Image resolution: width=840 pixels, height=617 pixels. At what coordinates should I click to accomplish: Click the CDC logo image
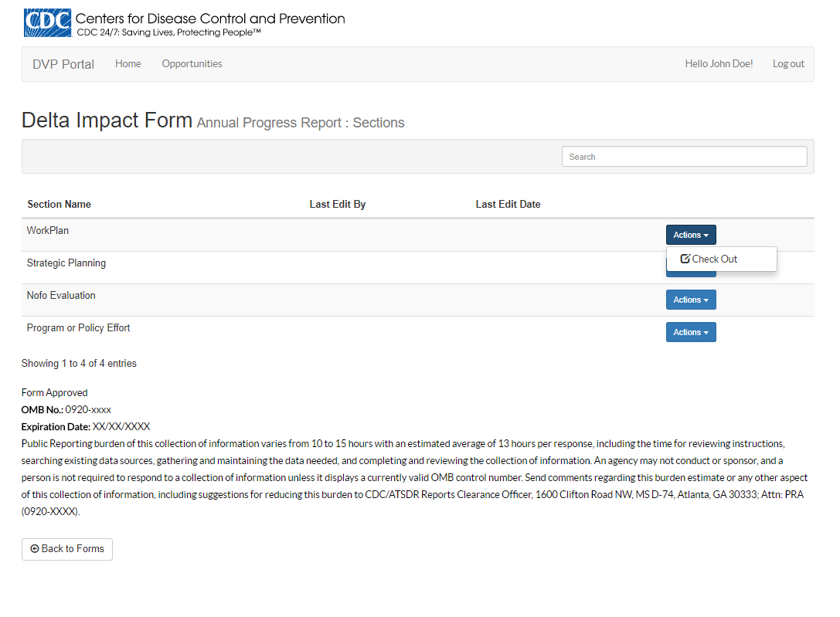(47, 23)
